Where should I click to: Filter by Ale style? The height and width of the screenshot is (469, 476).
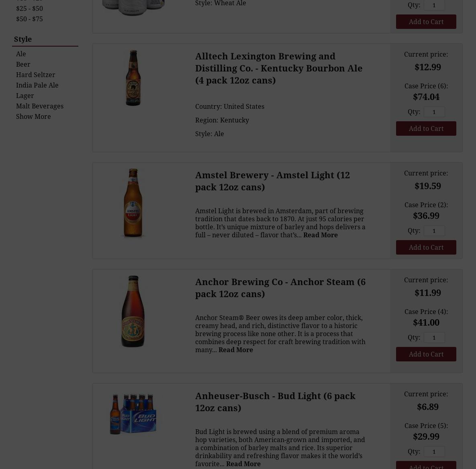[x=21, y=54]
